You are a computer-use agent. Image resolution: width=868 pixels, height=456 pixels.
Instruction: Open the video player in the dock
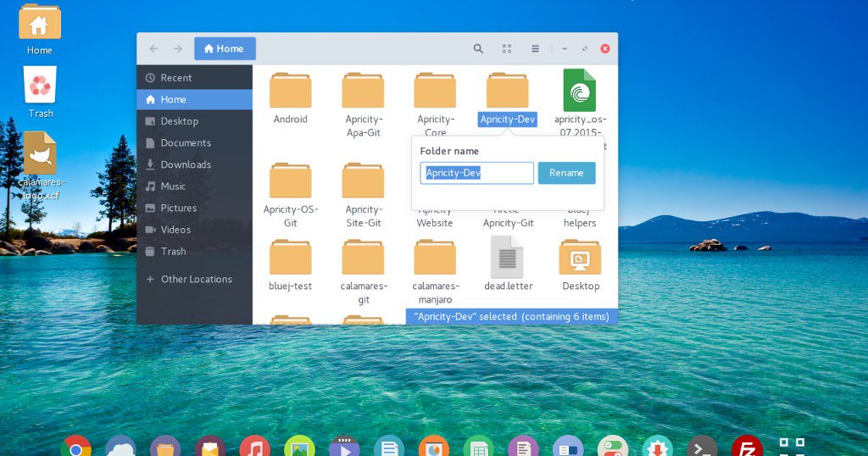coord(344,448)
